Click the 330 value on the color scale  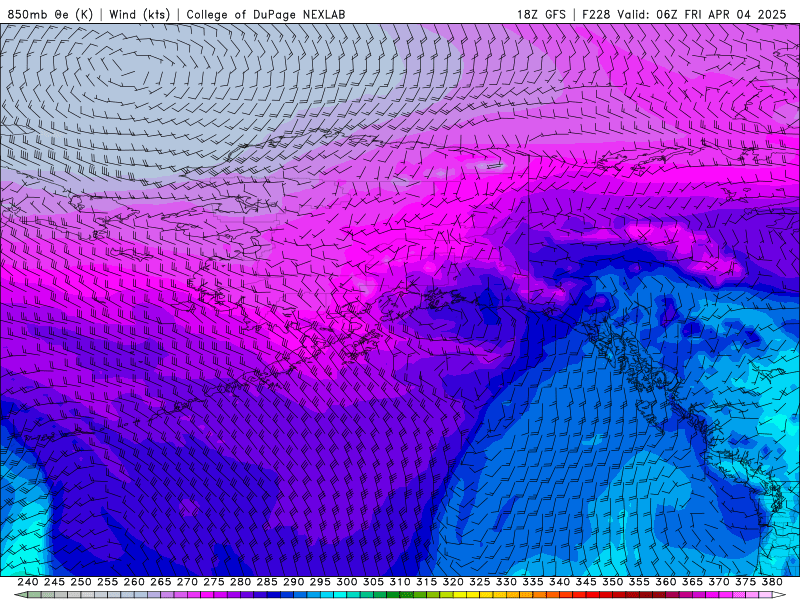[506, 582]
